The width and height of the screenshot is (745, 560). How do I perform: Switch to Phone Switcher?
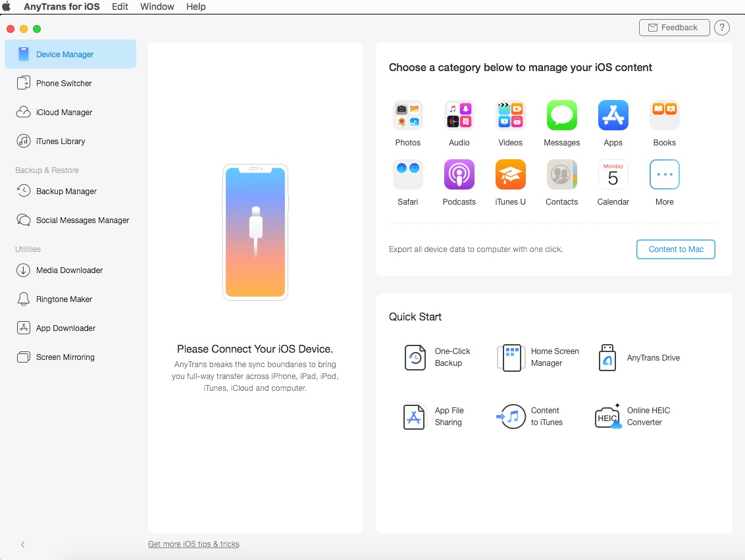click(x=70, y=83)
